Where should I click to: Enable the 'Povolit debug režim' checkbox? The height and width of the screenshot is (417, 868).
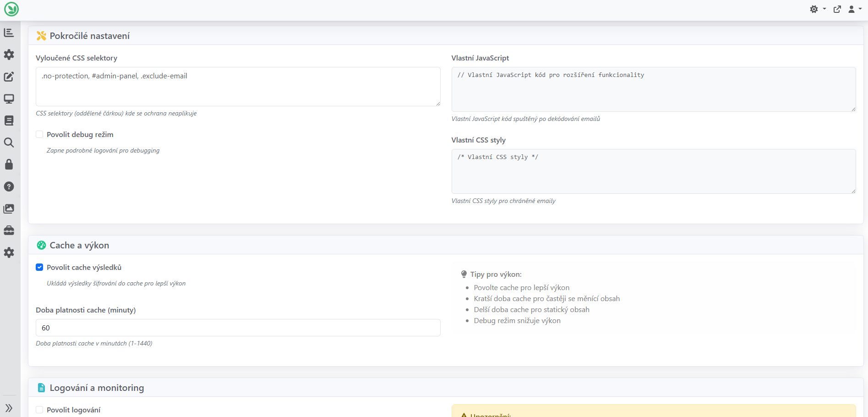point(39,134)
